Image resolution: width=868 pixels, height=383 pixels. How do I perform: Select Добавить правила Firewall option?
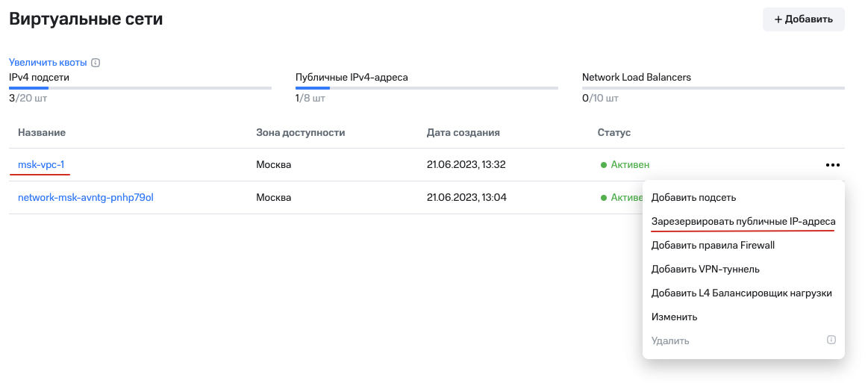coord(713,246)
